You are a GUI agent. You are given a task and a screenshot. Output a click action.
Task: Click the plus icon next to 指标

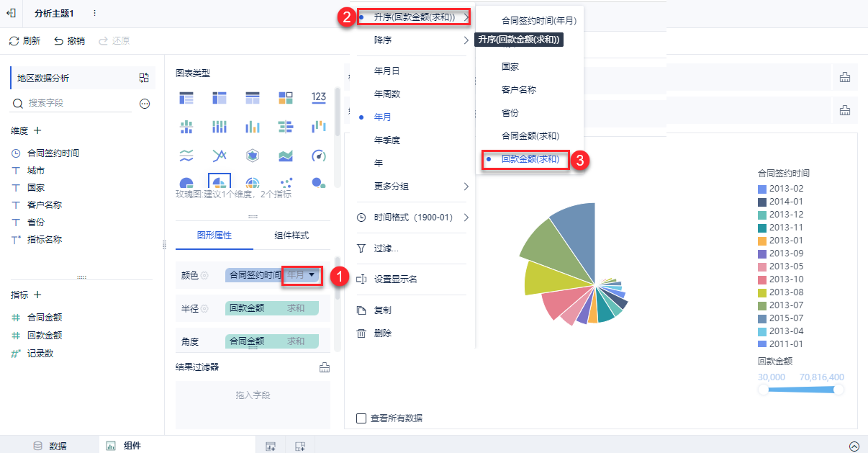click(x=37, y=295)
